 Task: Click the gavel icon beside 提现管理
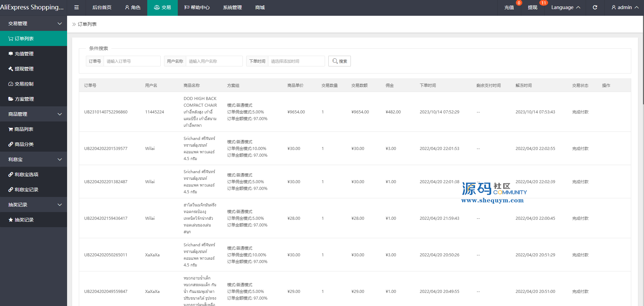click(x=11, y=69)
